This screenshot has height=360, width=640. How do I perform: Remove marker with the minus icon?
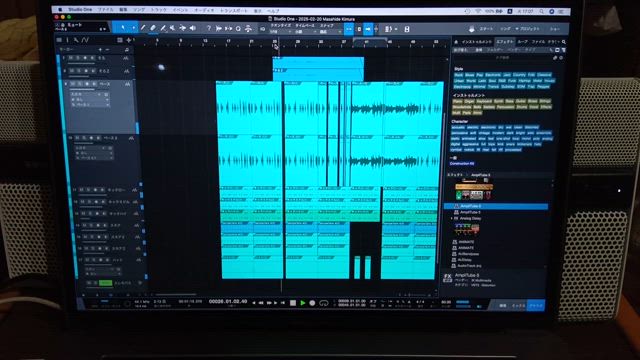[107, 50]
